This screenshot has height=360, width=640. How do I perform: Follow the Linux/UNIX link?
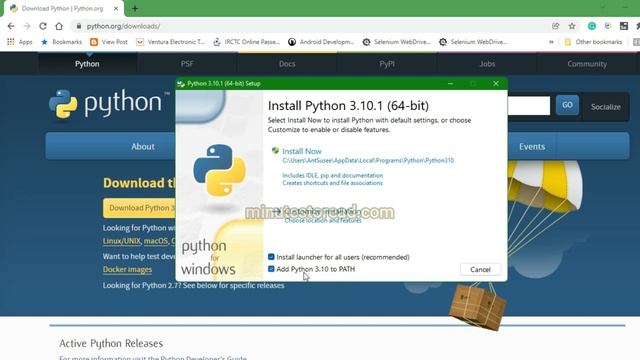pos(122,241)
